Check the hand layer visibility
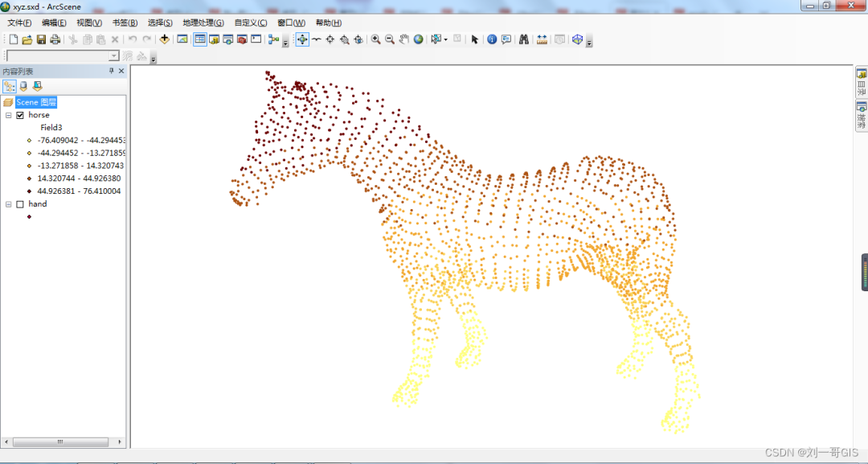 click(x=20, y=204)
